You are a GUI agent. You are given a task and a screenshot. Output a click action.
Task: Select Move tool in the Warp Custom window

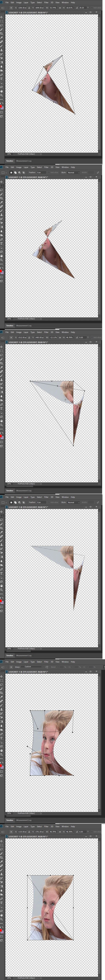(x=2, y=676)
